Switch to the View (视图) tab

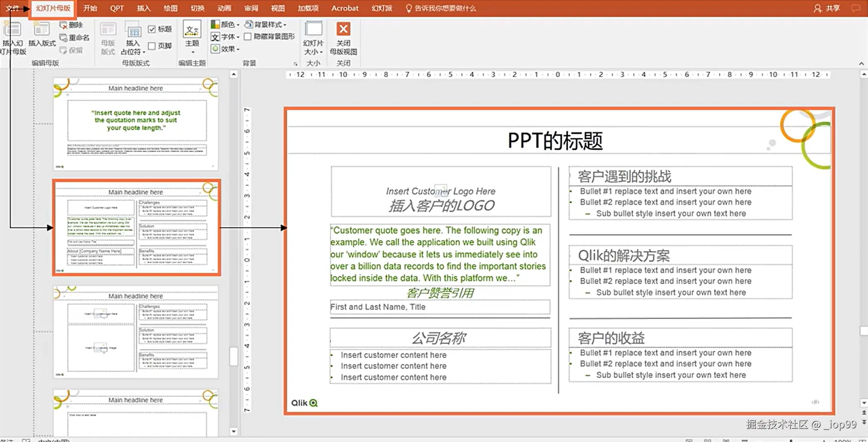click(278, 8)
